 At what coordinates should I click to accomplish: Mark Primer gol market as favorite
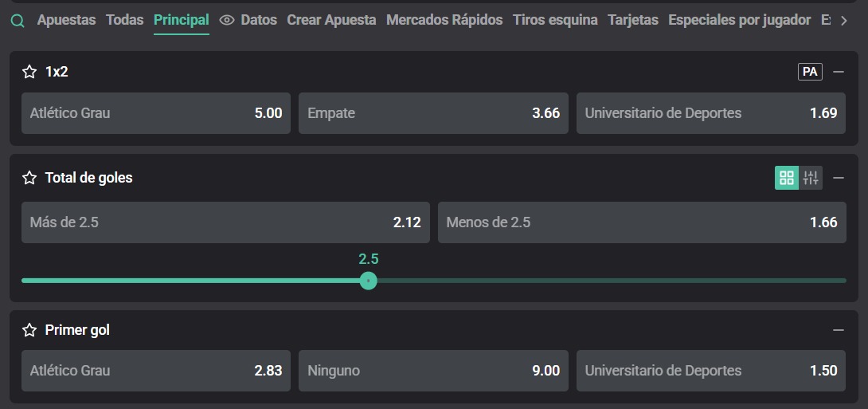point(29,330)
